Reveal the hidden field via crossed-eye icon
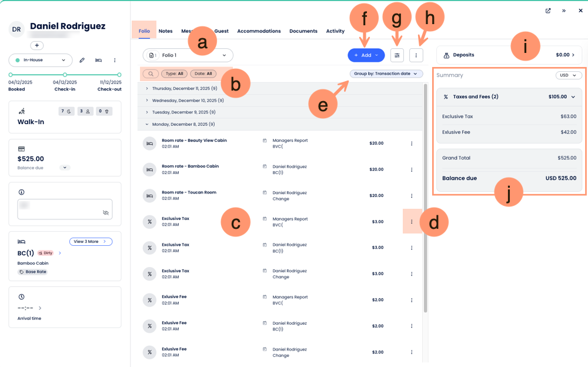588x367 pixels. click(x=106, y=213)
